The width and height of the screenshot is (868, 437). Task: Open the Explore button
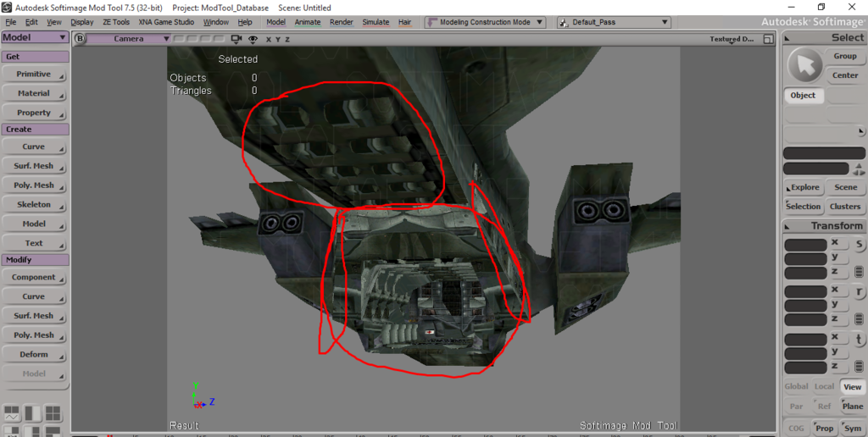pos(804,187)
